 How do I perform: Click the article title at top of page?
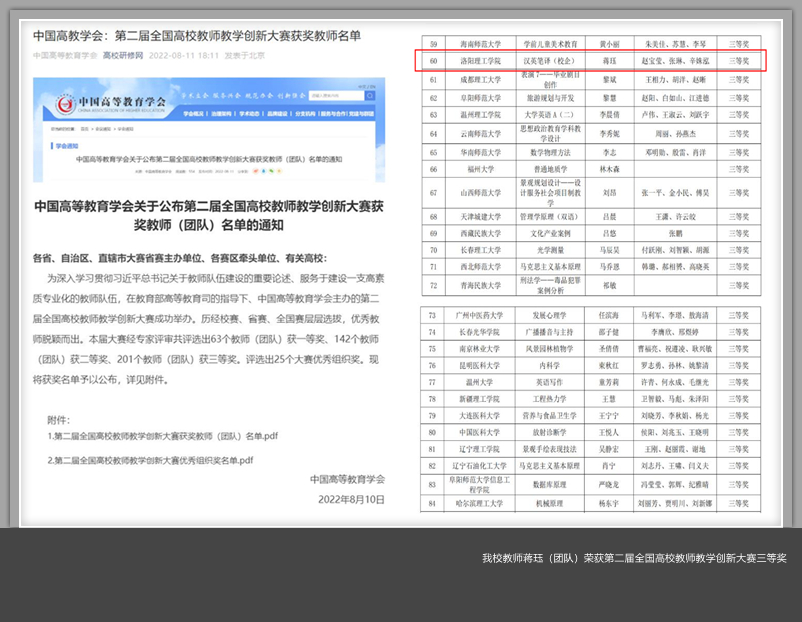pyautogui.click(x=196, y=36)
